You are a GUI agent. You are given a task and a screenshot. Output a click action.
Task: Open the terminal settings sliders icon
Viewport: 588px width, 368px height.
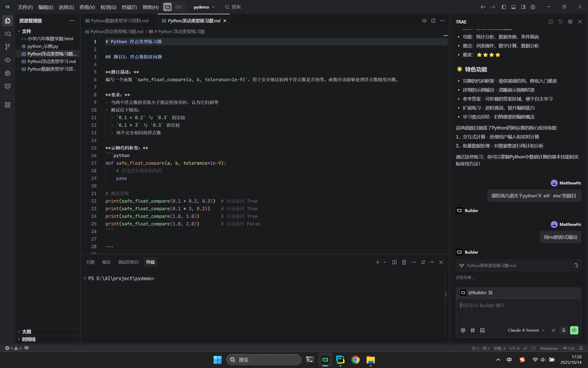click(x=423, y=262)
